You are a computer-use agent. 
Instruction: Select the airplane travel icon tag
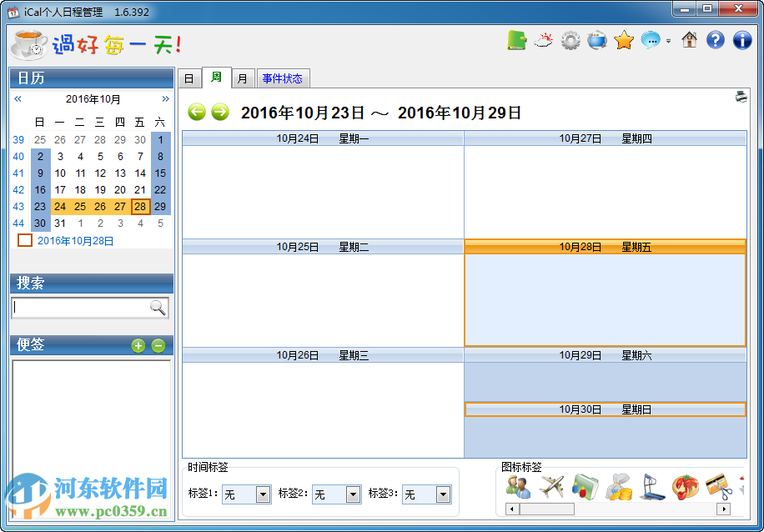tap(550, 488)
